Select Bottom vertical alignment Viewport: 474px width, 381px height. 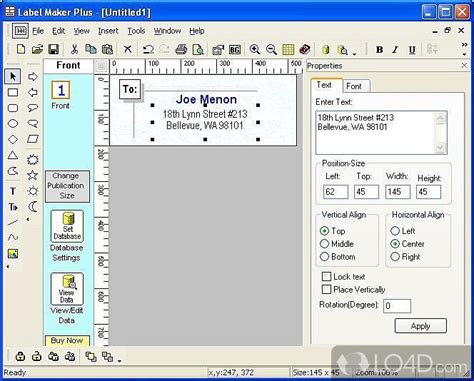click(337, 257)
